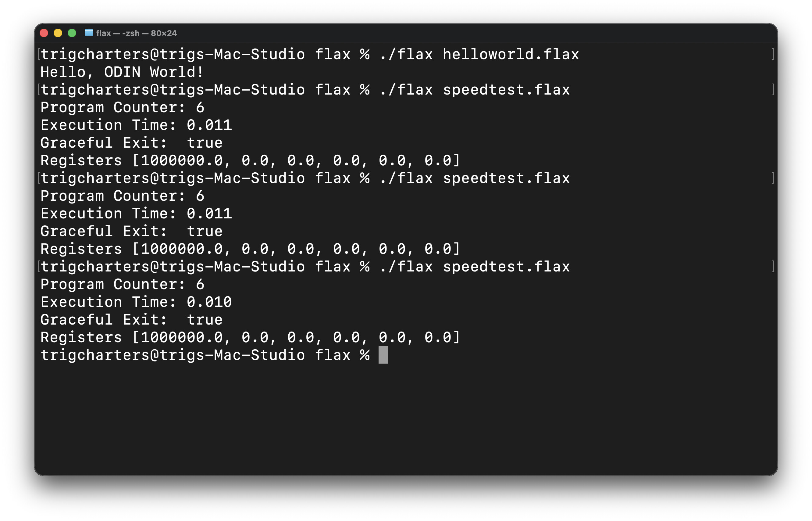Click the 'Hello, ODIN World!' output line
The image size is (812, 521).
pyautogui.click(x=122, y=72)
